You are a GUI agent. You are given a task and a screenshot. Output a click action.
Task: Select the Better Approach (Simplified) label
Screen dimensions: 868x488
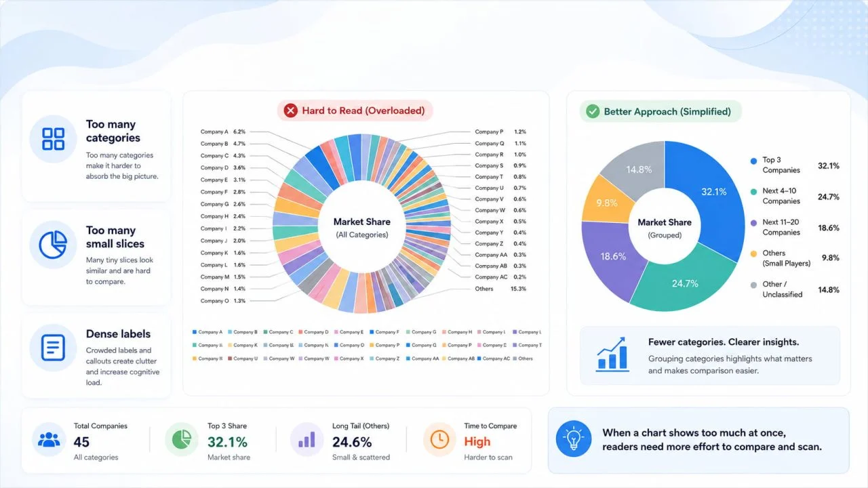pos(667,111)
